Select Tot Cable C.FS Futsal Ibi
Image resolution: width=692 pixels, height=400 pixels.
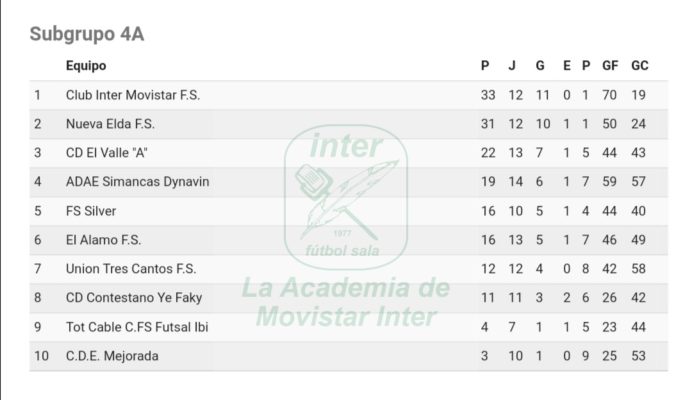coord(137,327)
